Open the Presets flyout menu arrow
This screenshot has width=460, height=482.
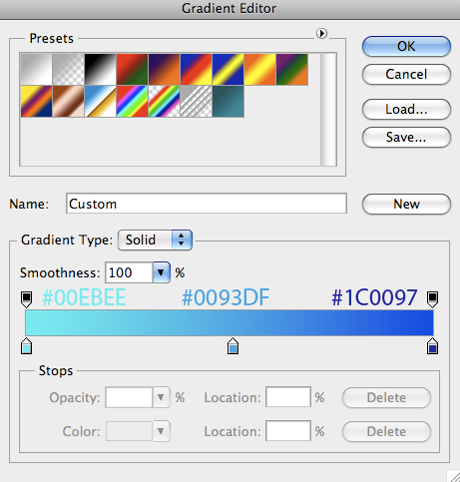[x=321, y=34]
